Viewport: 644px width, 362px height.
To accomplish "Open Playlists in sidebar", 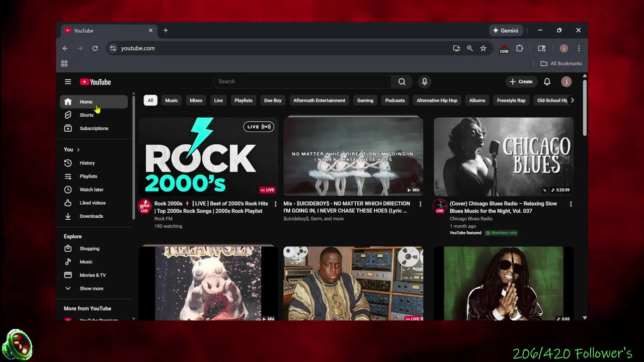I will coord(94,176).
